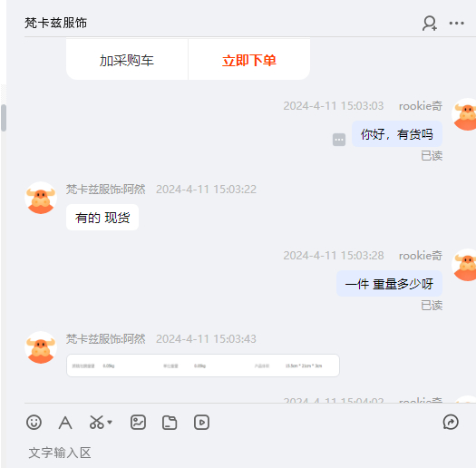This screenshot has height=468, width=476.
Task: Open the three-dot more menu in header
Action: (x=457, y=23)
